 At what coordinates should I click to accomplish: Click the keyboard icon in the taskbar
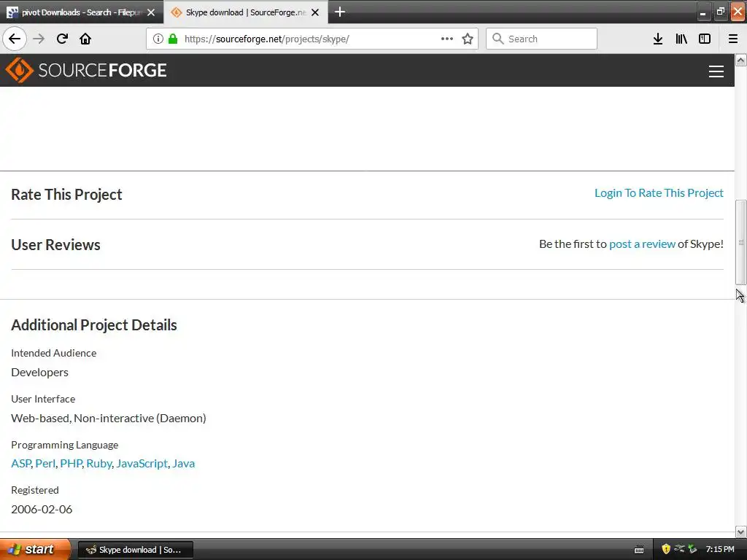pos(639,550)
